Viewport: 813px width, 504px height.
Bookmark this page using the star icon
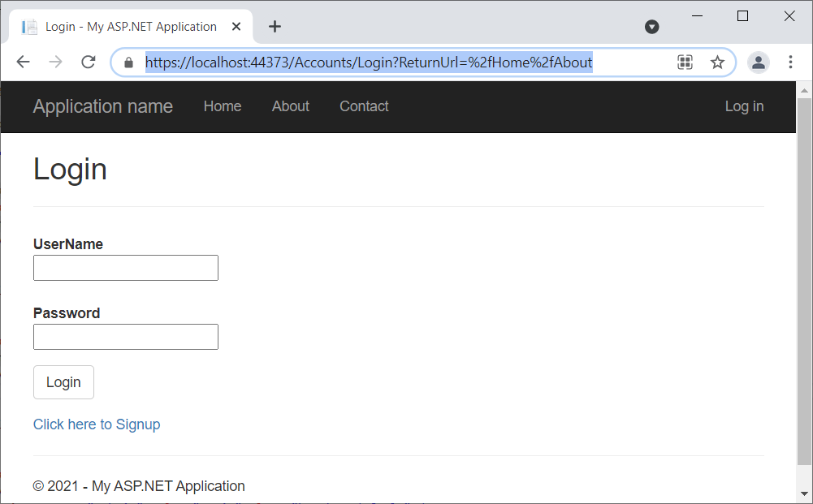pyautogui.click(x=717, y=62)
